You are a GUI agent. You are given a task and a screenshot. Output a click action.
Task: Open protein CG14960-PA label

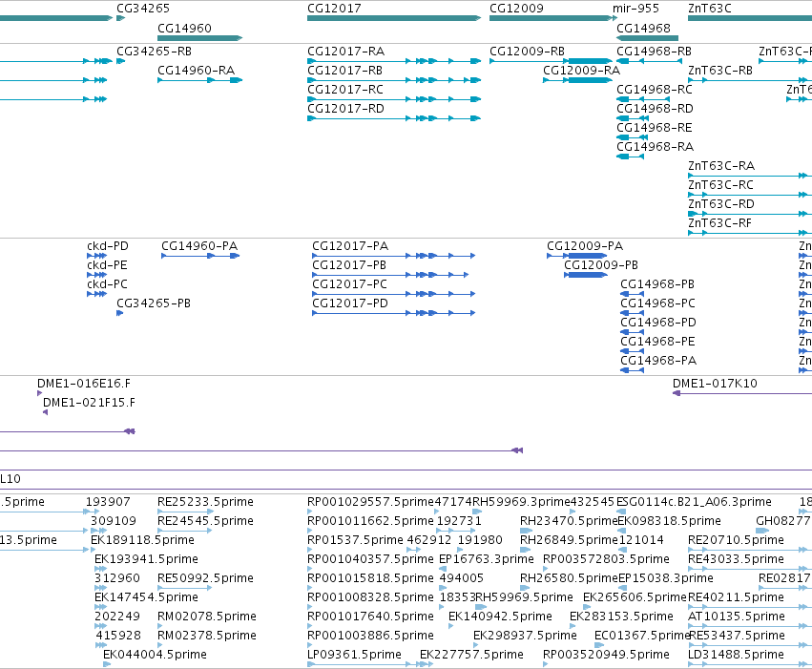pyautogui.click(x=199, y=246)
